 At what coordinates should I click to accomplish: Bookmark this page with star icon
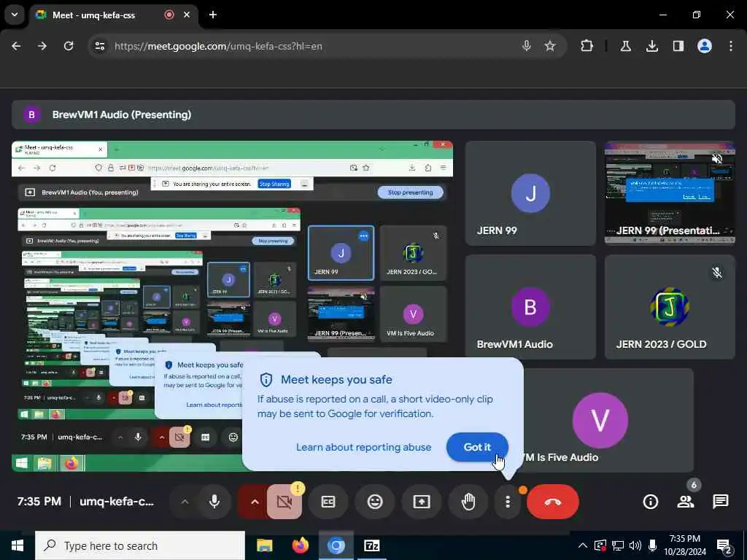(550, 46)
